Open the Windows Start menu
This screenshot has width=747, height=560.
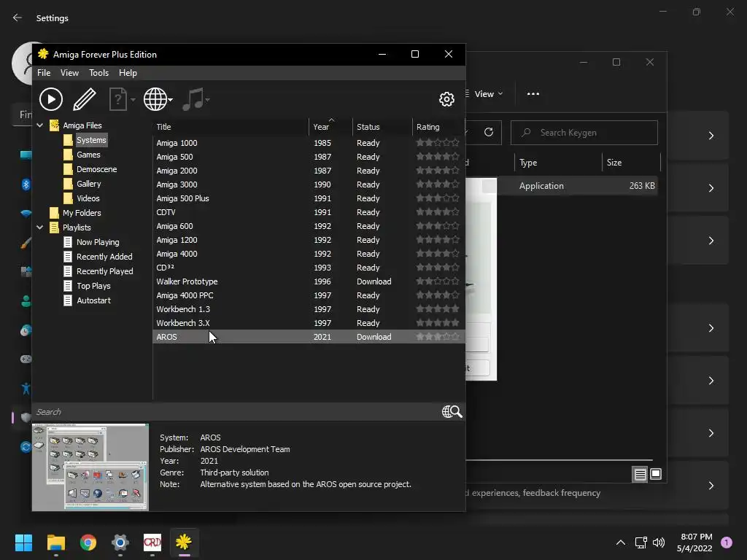(x=23, y=542)
